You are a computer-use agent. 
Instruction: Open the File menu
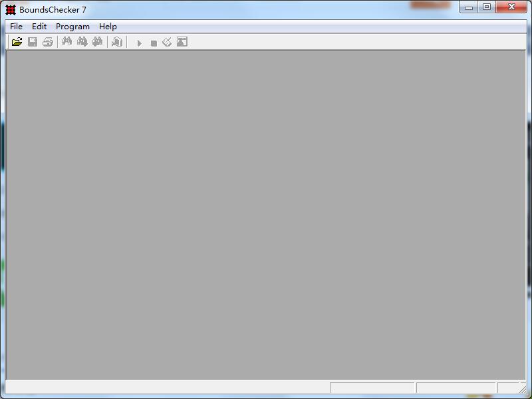[16, 27]
